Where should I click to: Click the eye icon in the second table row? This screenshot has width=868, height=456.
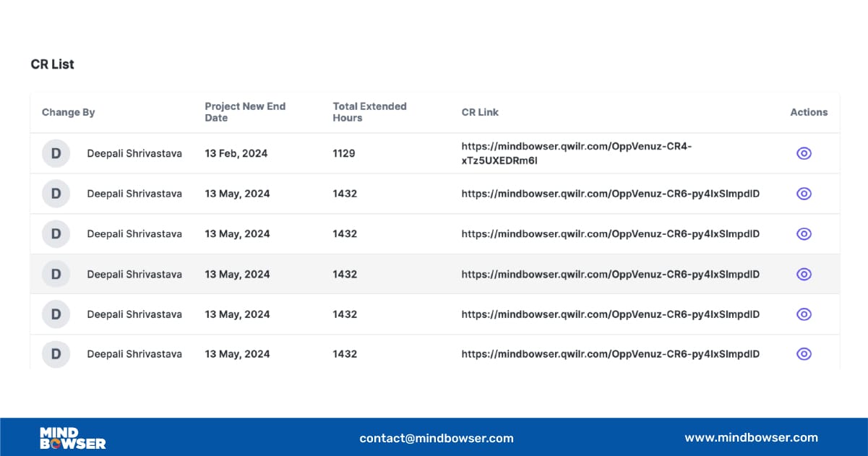pos(804,194)
